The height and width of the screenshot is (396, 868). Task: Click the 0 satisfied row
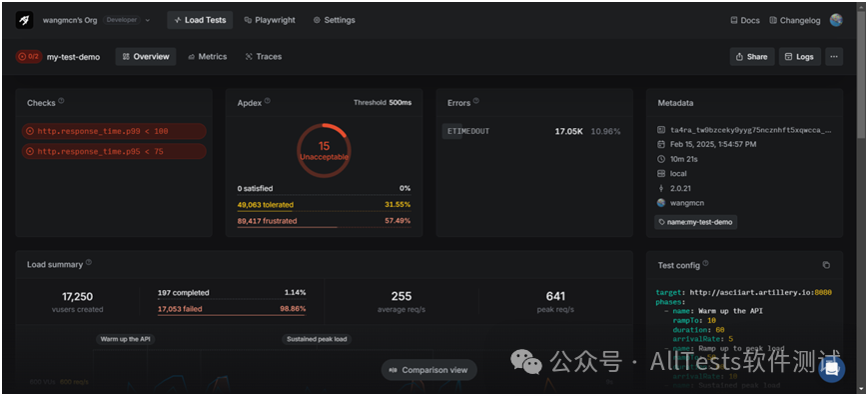[324, 189]
